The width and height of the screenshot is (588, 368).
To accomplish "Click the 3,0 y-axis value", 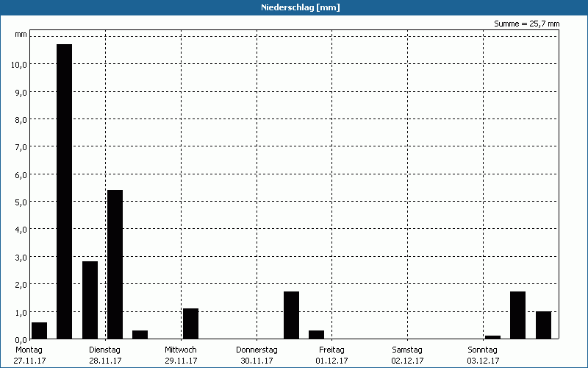I will tap(21, 258).
